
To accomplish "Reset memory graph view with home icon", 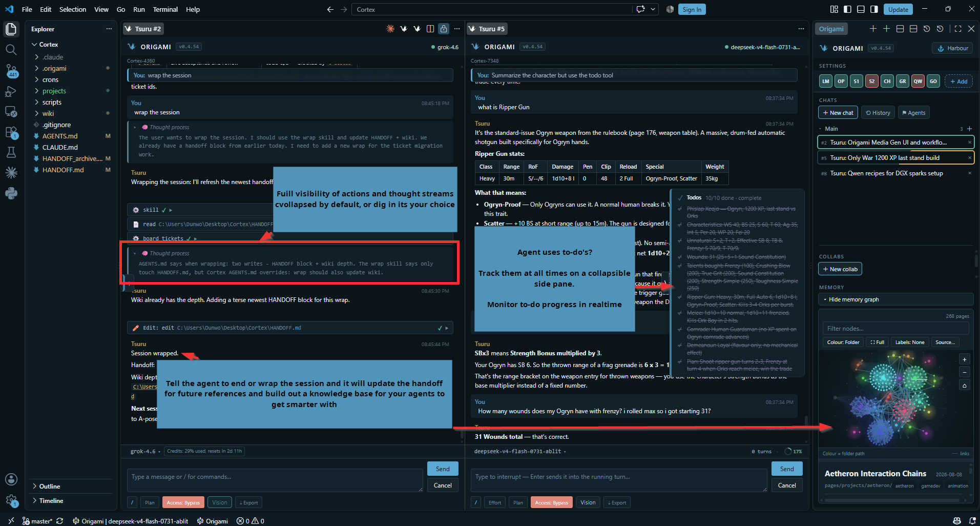I will click(x=965, y=386).
